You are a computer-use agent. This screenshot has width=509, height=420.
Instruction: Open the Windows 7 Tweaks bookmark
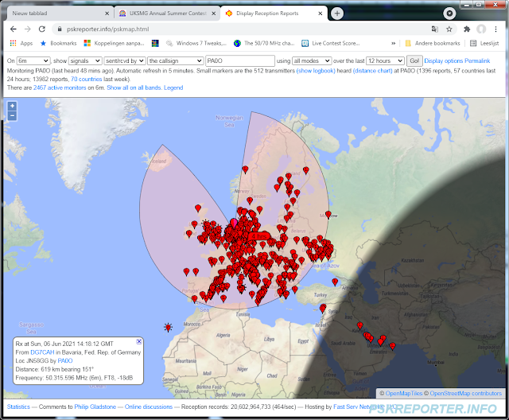click(x=196, y=43)
